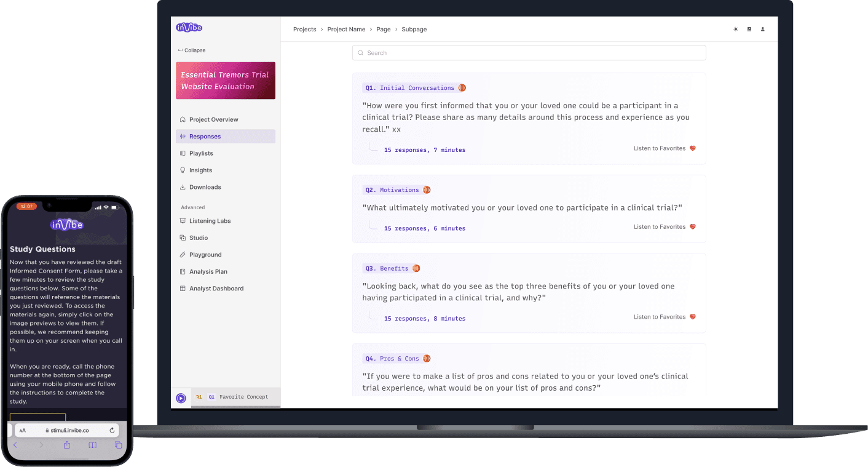Collapse the left sidebar
Image resolution: width=868 pixels, height=467 pixels.
[191, 50]
